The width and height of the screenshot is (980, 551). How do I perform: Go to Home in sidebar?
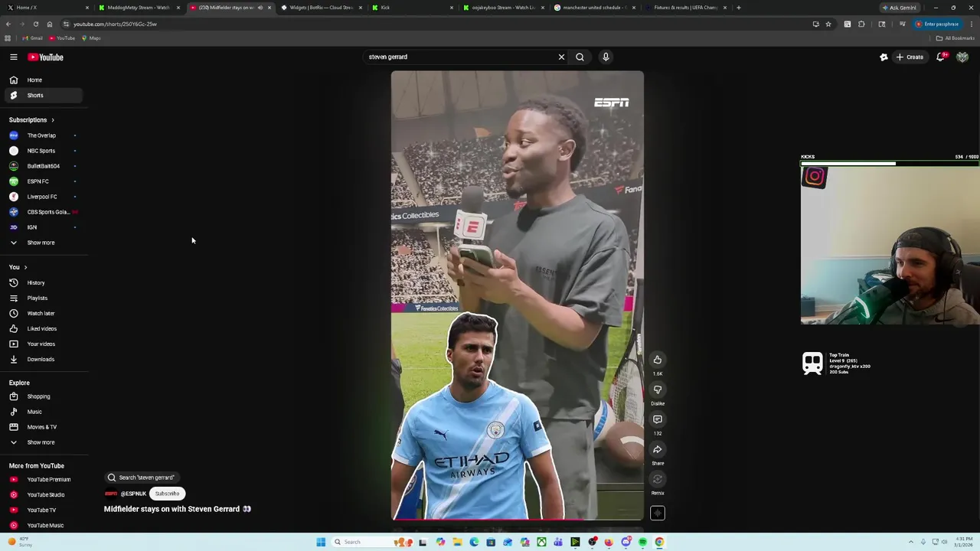point(44,80)
